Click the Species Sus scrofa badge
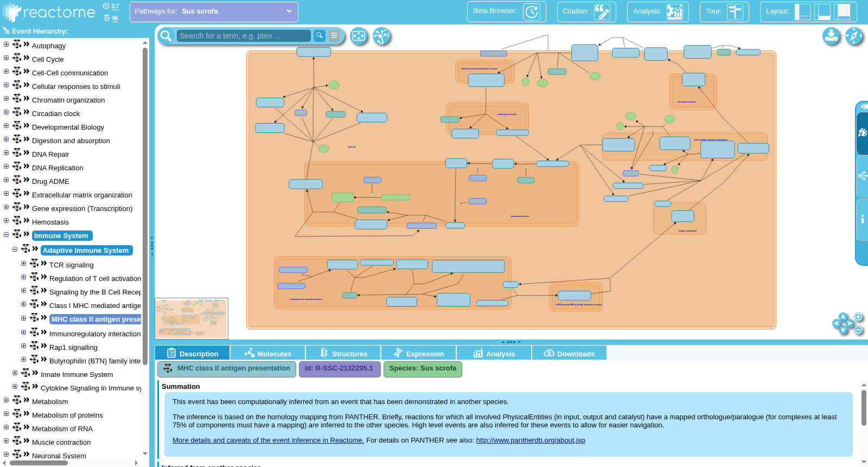868x467 pixels. pos(423,369)
